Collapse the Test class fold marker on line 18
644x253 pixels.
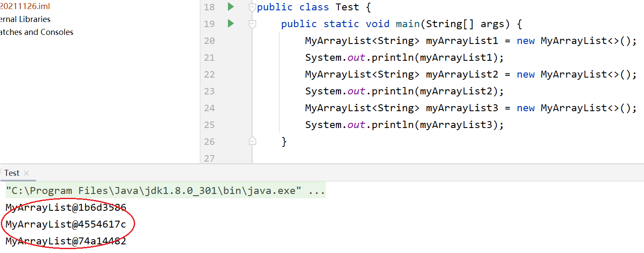click(253, 7)
